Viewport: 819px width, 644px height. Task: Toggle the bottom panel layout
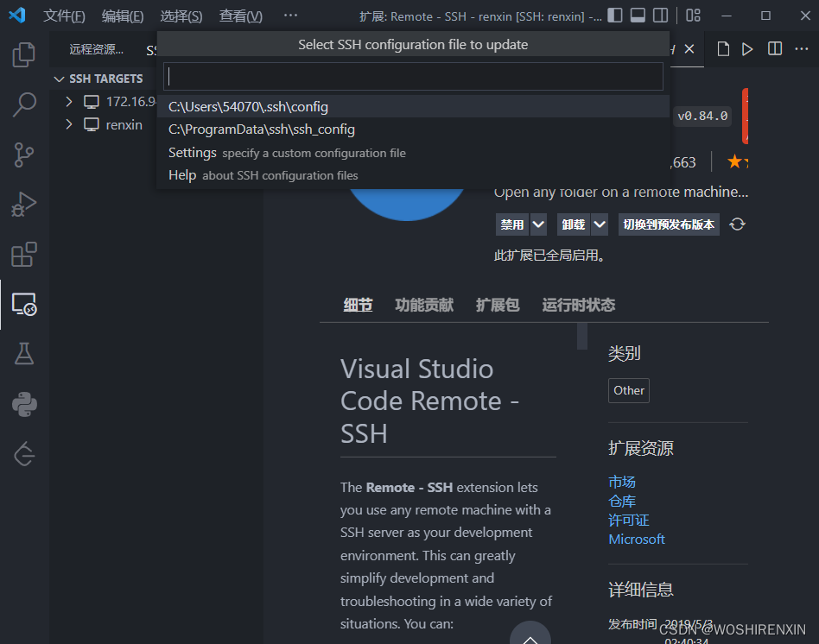(638, 16)
